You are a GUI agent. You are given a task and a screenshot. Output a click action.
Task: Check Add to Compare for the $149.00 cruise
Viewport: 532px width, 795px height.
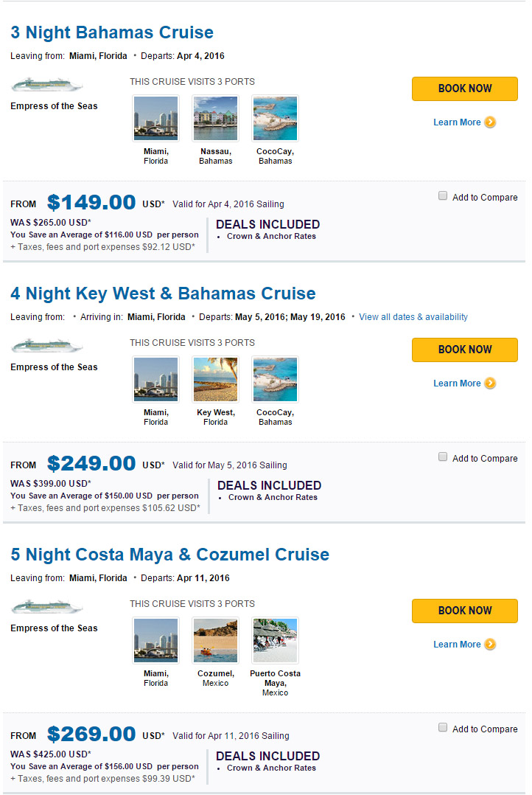pyautogui.click(x=443, y=196)
